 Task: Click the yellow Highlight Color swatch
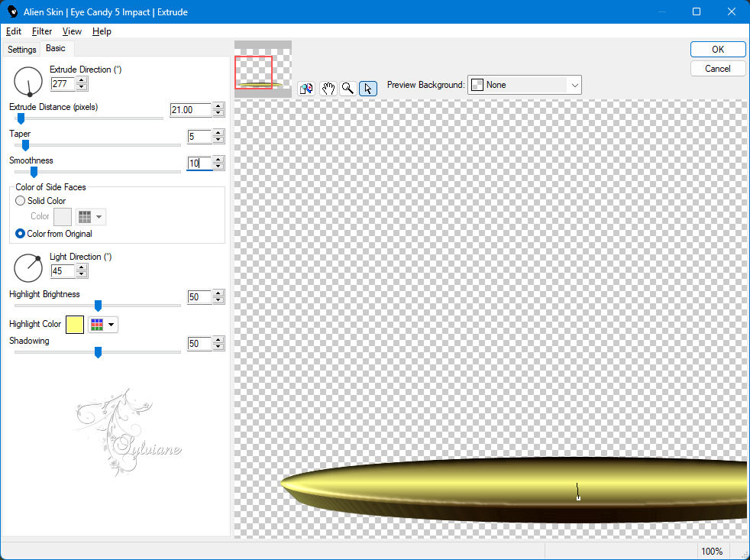point(75,325)
